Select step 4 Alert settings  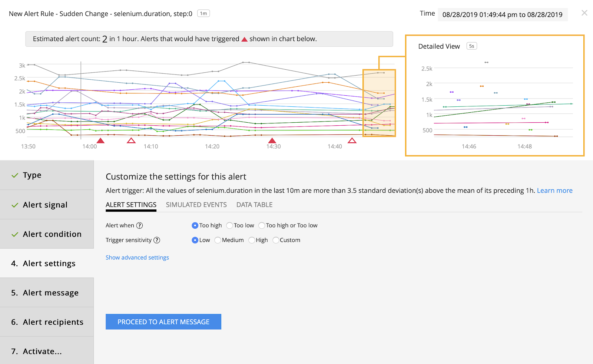pyautogui.click(x=47, y=263)
